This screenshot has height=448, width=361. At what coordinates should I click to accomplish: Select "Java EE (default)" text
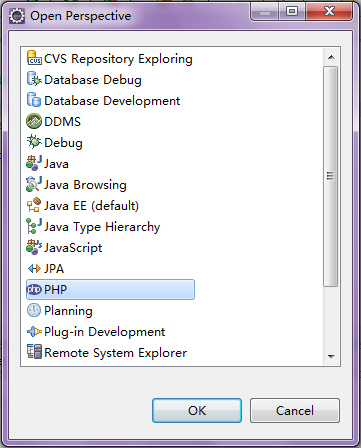click(x=91, y=206)
